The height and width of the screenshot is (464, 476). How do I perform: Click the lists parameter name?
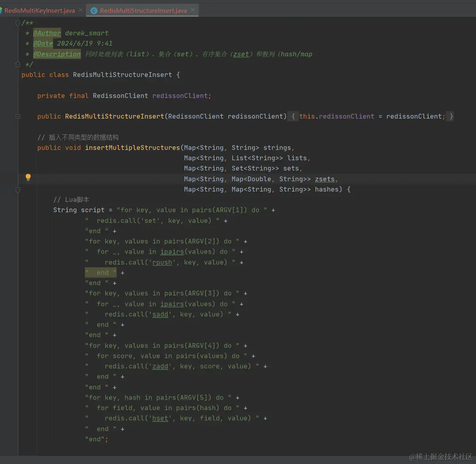point(297,158)
